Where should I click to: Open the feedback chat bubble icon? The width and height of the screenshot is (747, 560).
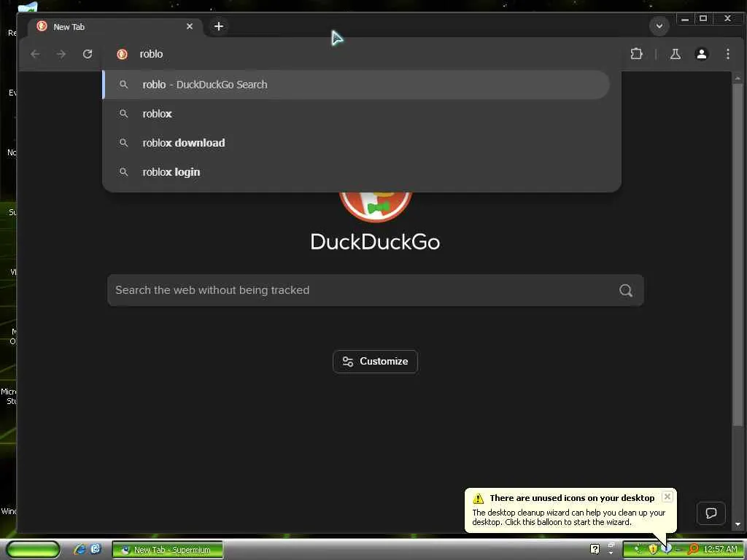pyautogui.click(x=711, y=513)
